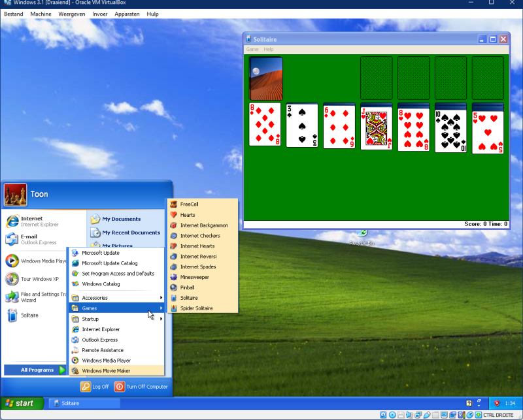Draw from Solitaire stock deck

(266, 78)
